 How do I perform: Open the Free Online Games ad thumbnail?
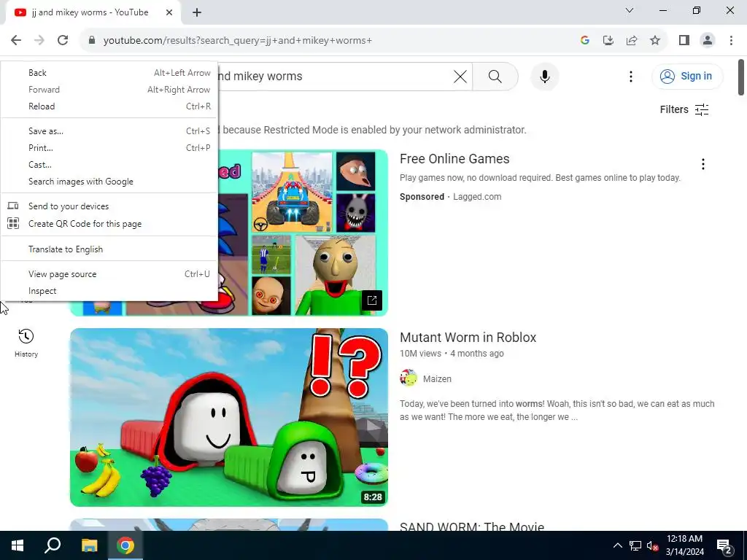coord(303,233)
